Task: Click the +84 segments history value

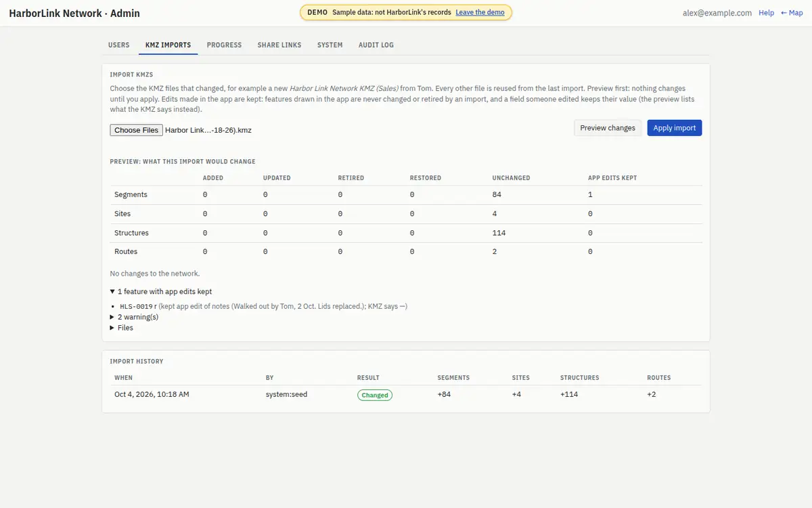Action: [x=444, y=394]
